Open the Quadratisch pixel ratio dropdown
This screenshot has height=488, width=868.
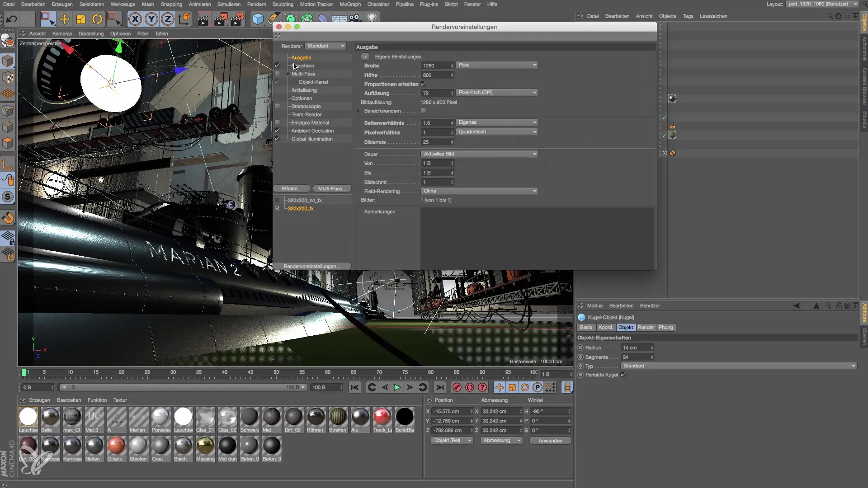coord(497,132)
